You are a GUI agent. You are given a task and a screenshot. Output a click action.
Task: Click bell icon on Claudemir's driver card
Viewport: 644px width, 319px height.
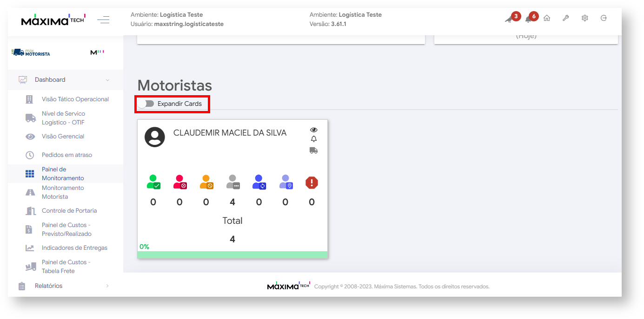(x=313, y=139)
